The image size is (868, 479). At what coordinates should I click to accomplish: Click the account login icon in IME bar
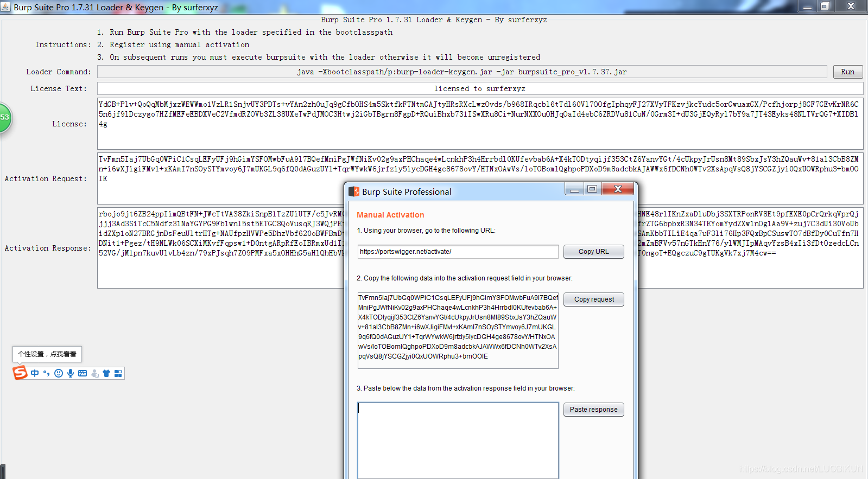[x=94, y=373]
